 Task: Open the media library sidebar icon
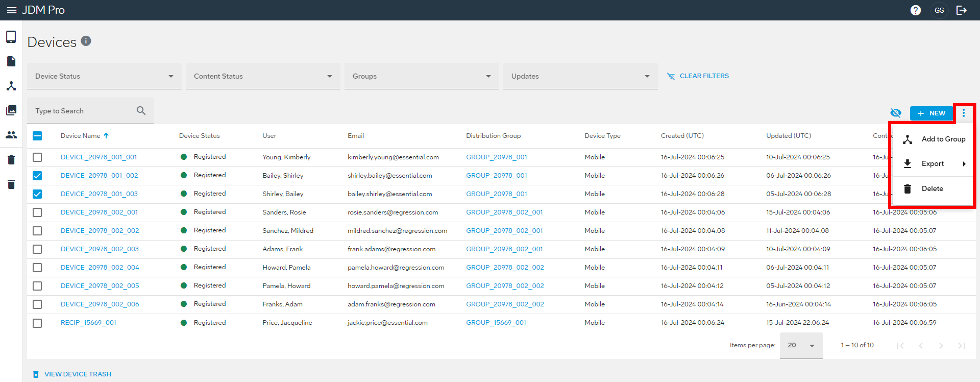11,111
